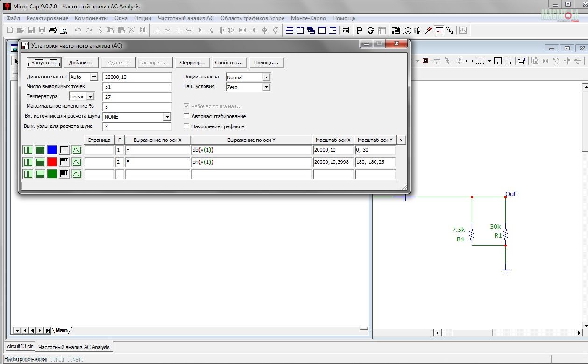Expand more columns with the > header button
588x364 pixels.
tap(401, 140)
